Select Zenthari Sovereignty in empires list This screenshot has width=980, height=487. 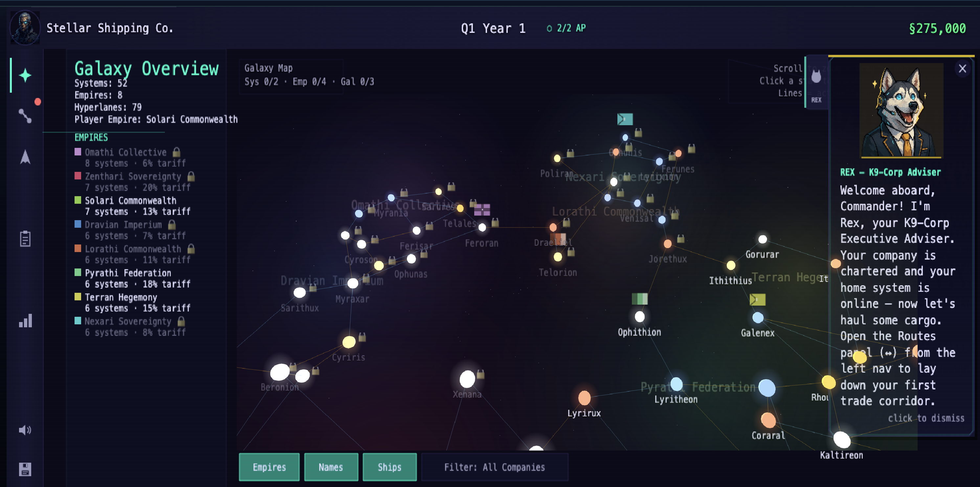(x=135, y=182)
